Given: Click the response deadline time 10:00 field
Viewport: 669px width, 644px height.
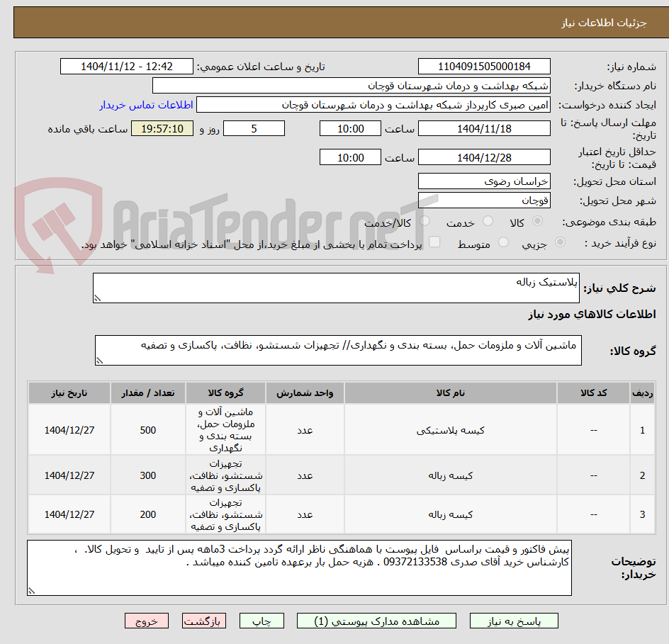Looking at the screenshot, I should (350, 128).
